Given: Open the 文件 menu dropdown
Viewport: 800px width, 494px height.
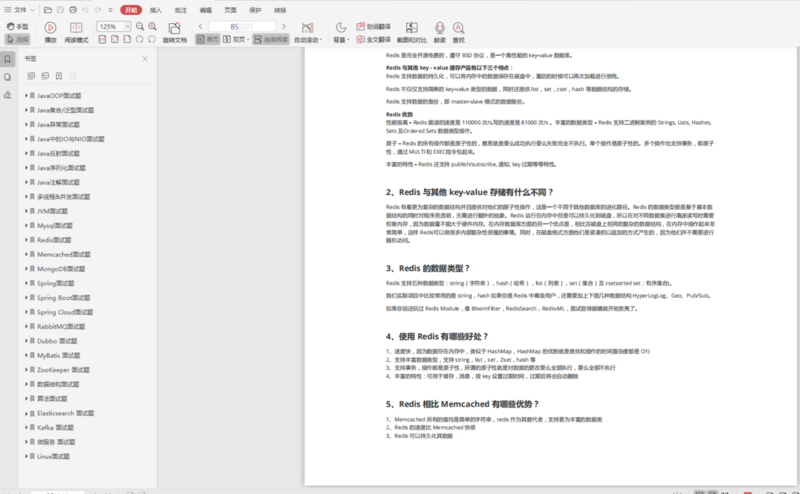Looking at the screenshot, I should point(20,10).
